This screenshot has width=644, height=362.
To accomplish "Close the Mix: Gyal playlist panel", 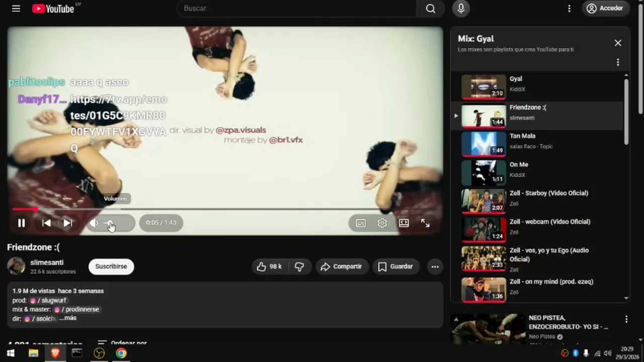I will point(618,43).
